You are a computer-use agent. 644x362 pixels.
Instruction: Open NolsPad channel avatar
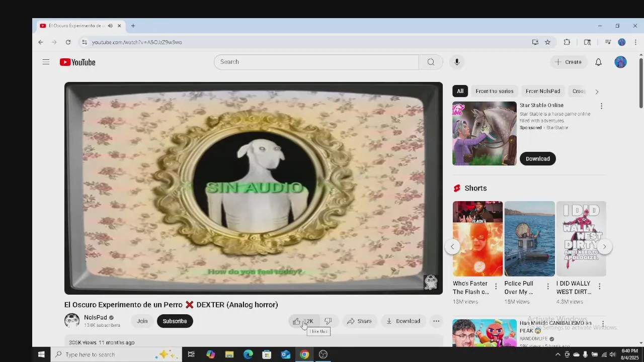click(x=72, y=321)
